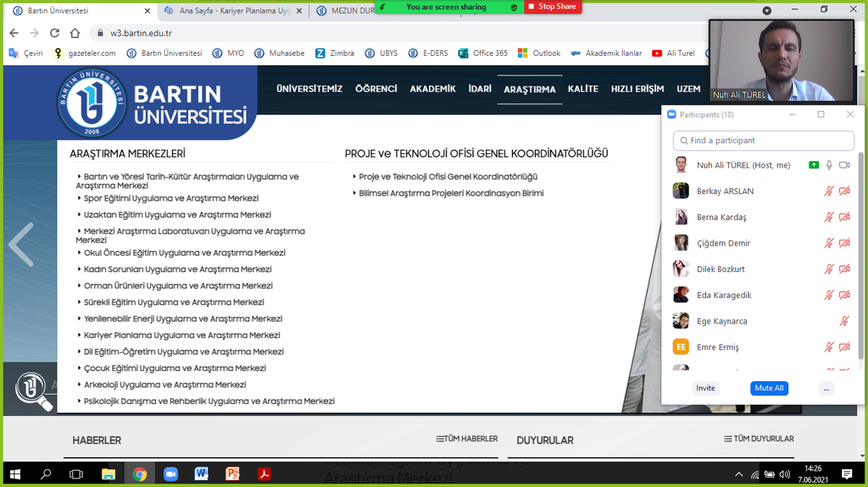Image resolution: width=868 pixels, height=487 pixels.
Task: Toggle Berkay ARSLAN's muted microphone icon
Action: (x=829, y=191)
